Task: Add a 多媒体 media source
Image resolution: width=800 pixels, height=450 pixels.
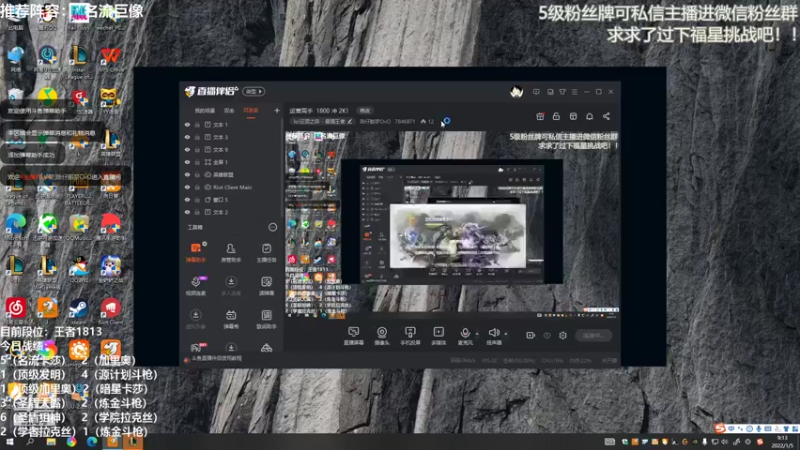Action: coord(439,336)
